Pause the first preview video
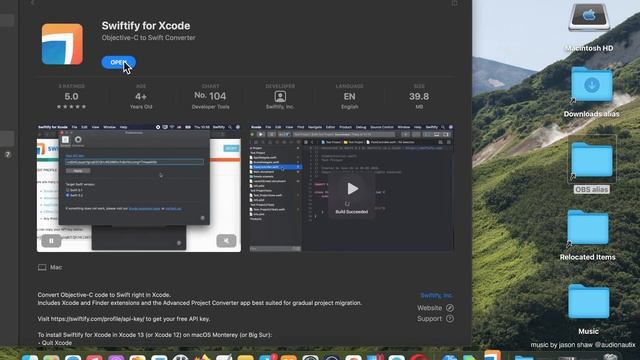The width and height of the screenshot is (640, 360). click(x=51, y=241)
